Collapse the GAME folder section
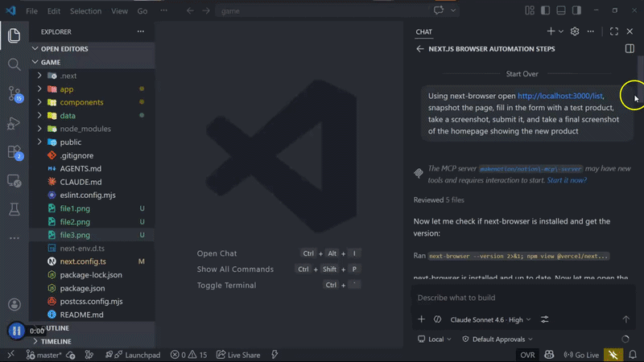The image size is (644, 362). [x=92, y=62]
